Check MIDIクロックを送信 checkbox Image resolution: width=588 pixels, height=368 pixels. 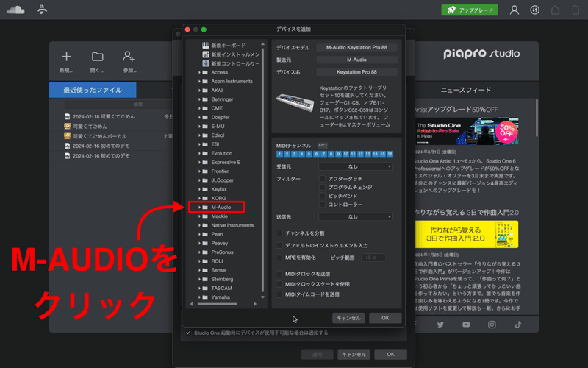pyautogui.click(x=279, y=274)
